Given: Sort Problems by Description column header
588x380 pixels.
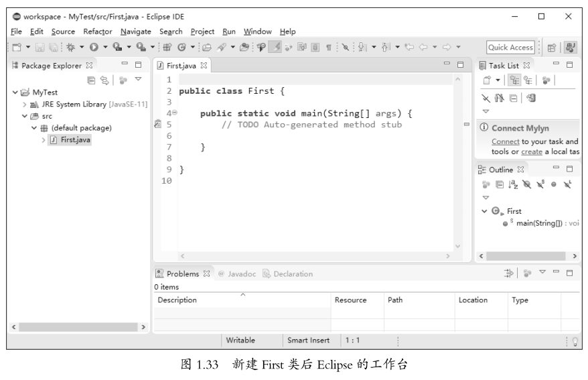Looking at the screenshot, I should [x=242, y=300].
